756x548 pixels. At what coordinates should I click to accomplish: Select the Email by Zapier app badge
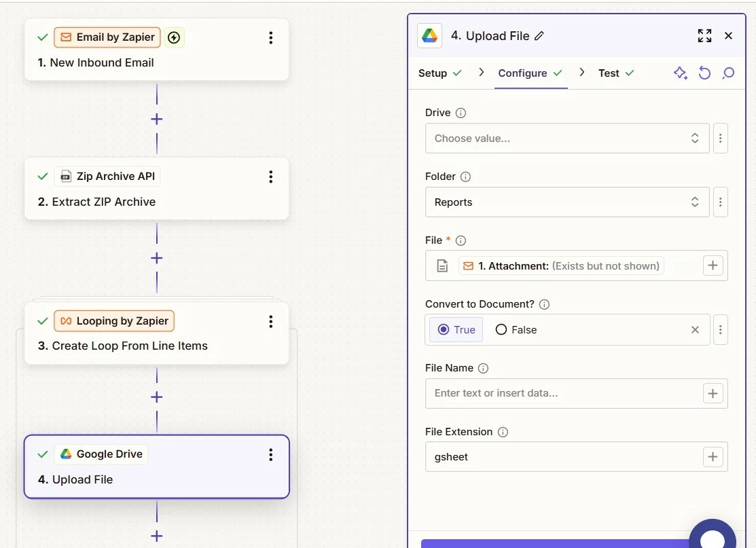pos(107,37)
